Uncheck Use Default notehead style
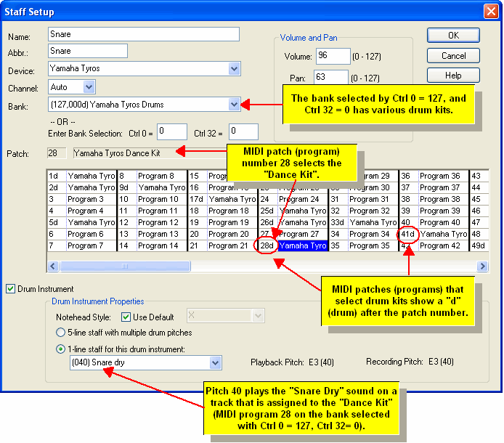 pyautogui.click(x=126, y=317)
